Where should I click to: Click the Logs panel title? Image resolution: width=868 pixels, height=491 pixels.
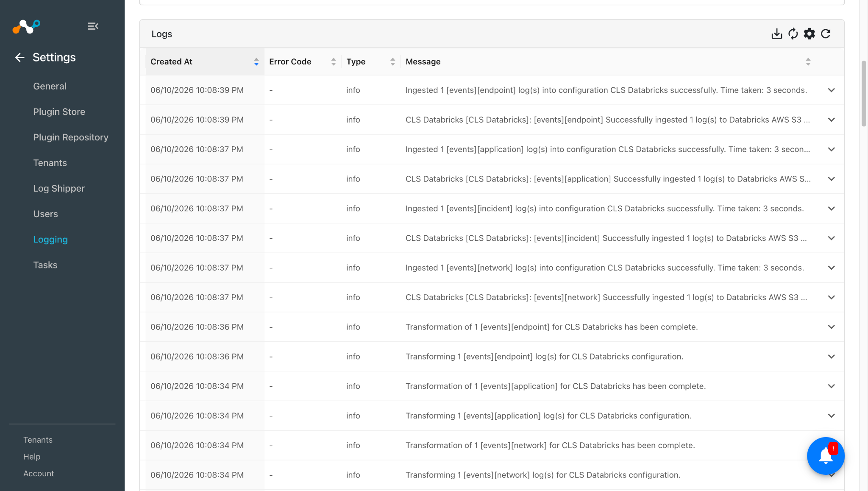[162, 34]
